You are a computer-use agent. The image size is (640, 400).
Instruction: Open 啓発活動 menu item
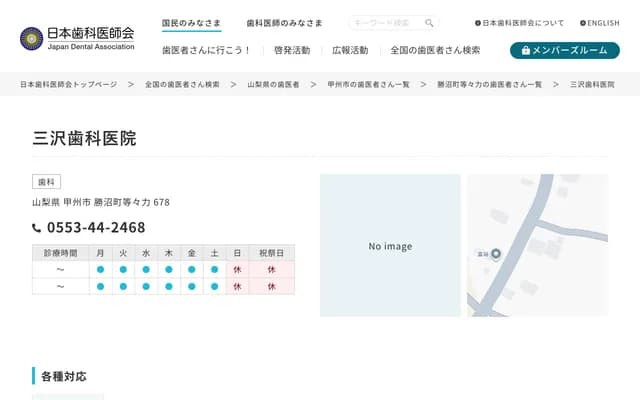click(291, 50)
